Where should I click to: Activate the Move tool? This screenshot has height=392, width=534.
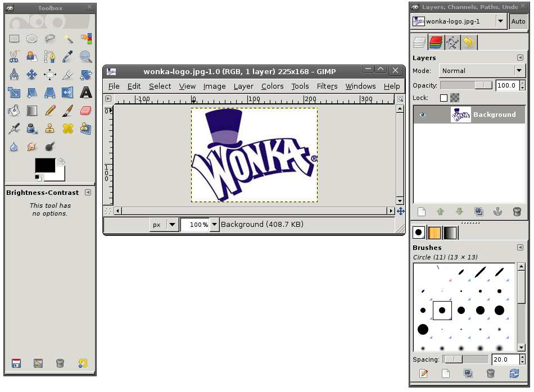[31, 75]
